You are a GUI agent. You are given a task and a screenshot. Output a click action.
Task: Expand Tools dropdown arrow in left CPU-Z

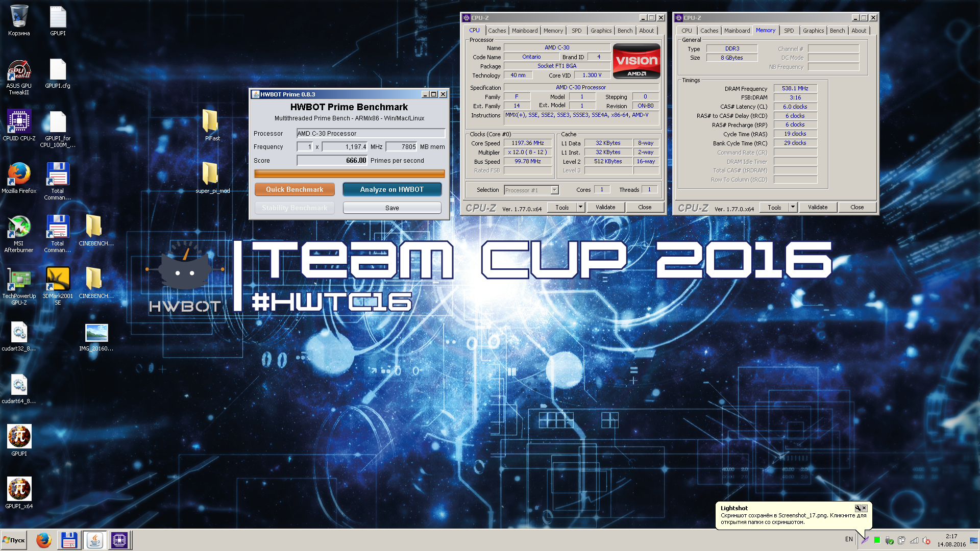580,207
